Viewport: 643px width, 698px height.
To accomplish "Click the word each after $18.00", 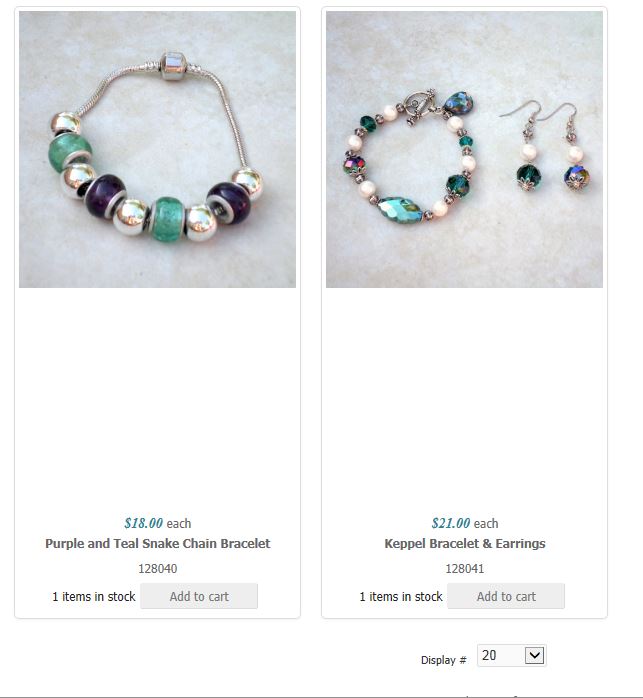I will [179, 524].
